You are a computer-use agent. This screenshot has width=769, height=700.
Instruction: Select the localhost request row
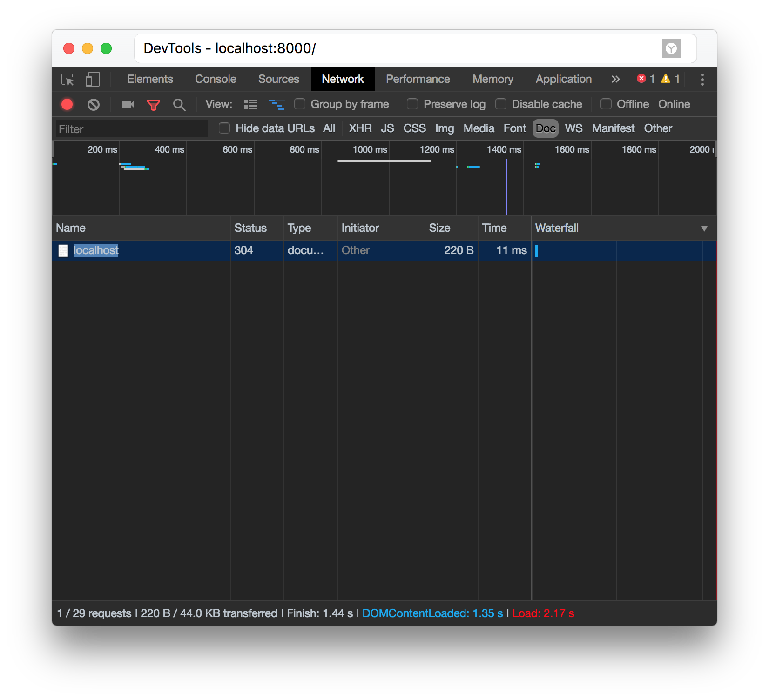click(x=384, y=250)
